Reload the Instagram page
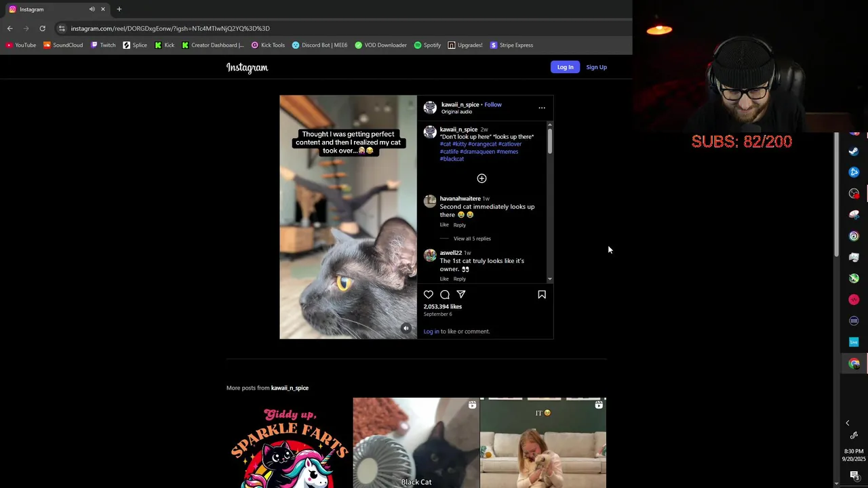 tap(42, 28)
